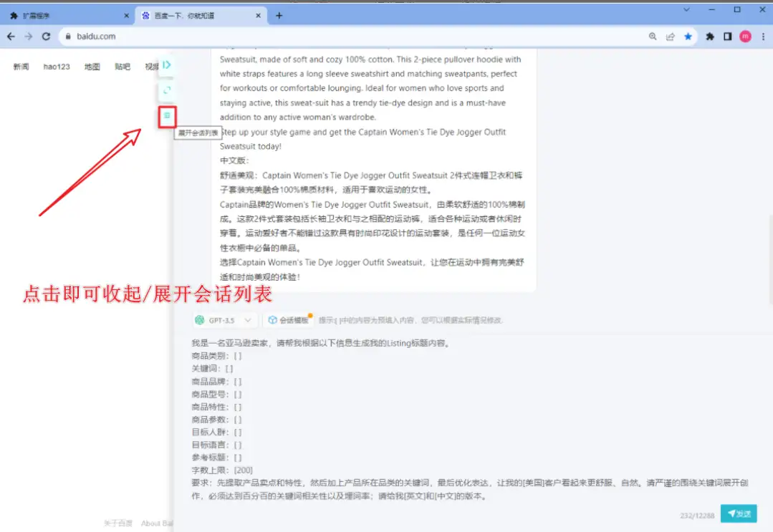This screenshot has height=532, width=773.
Task: Go back with the browser back arrow
Action: 11,36
